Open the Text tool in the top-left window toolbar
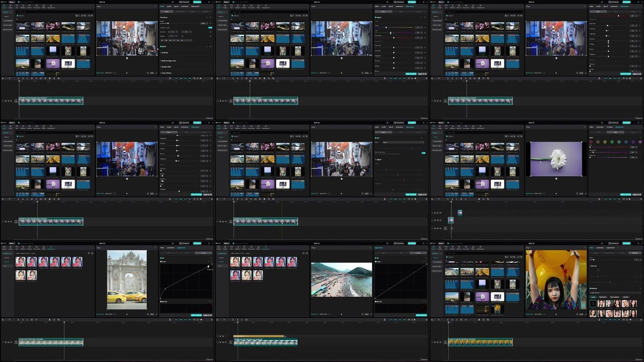The image size is (644, 362). (x=17, y=6)
